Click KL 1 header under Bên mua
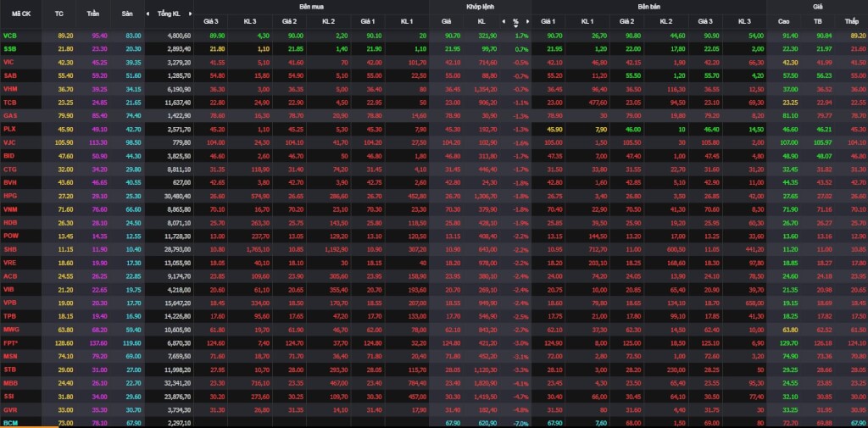The width and height of the screenshot is (868, 428). click(x=406, y=21)
